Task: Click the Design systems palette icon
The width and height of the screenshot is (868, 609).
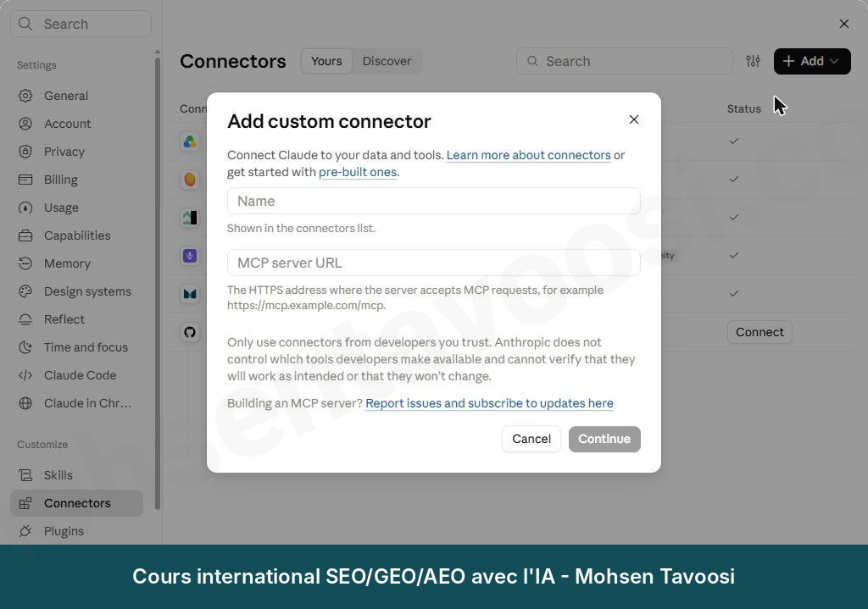Action: tap(25, 291)
